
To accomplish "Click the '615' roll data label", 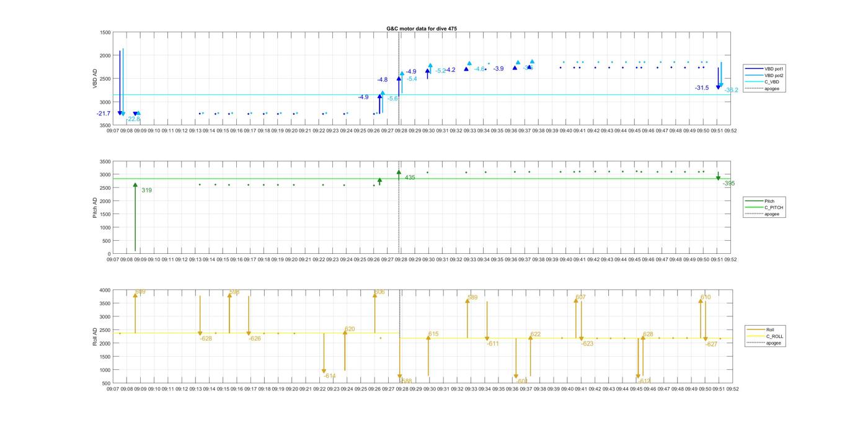I will [433, 334].
